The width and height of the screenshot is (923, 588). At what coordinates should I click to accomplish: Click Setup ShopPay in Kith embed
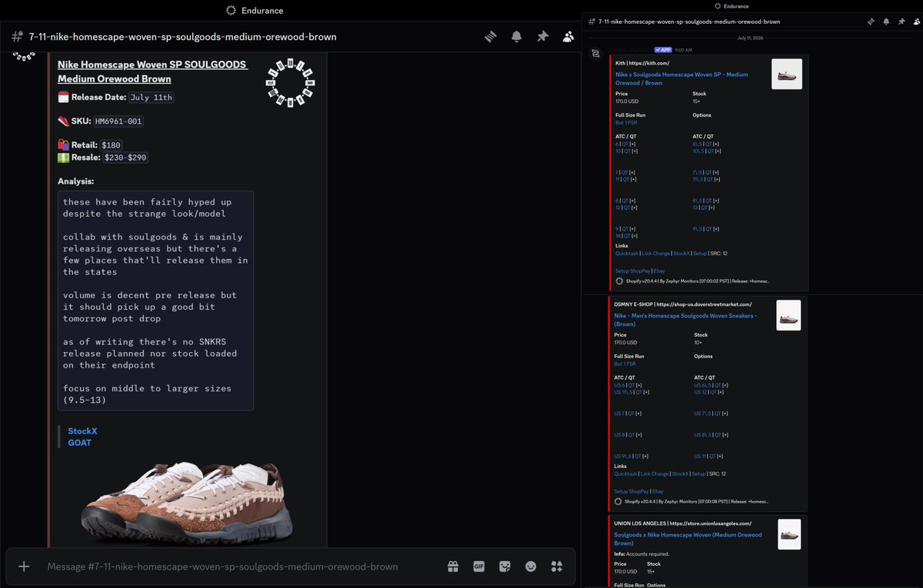[632, 271]
